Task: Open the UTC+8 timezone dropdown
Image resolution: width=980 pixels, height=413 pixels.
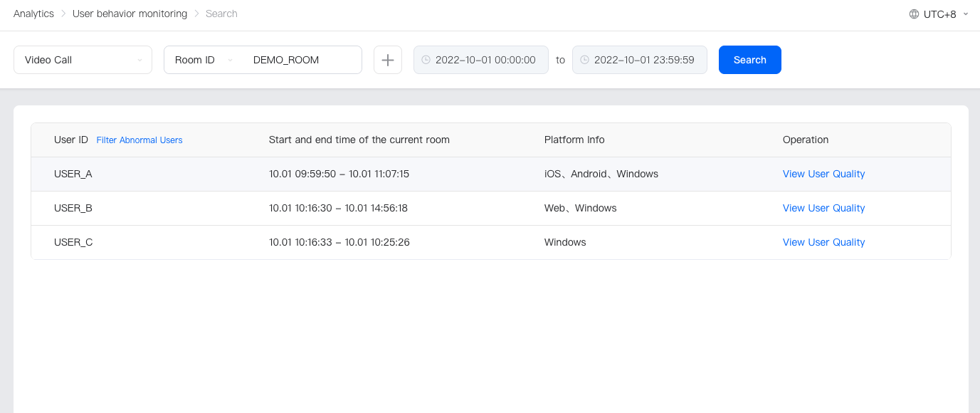Action: click(x=940, y=14)
